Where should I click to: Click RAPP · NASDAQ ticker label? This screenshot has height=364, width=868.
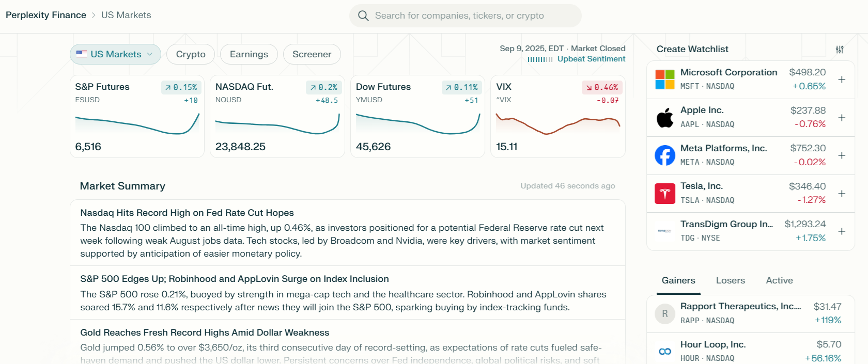pyautogui.click(x=707, y=321)
